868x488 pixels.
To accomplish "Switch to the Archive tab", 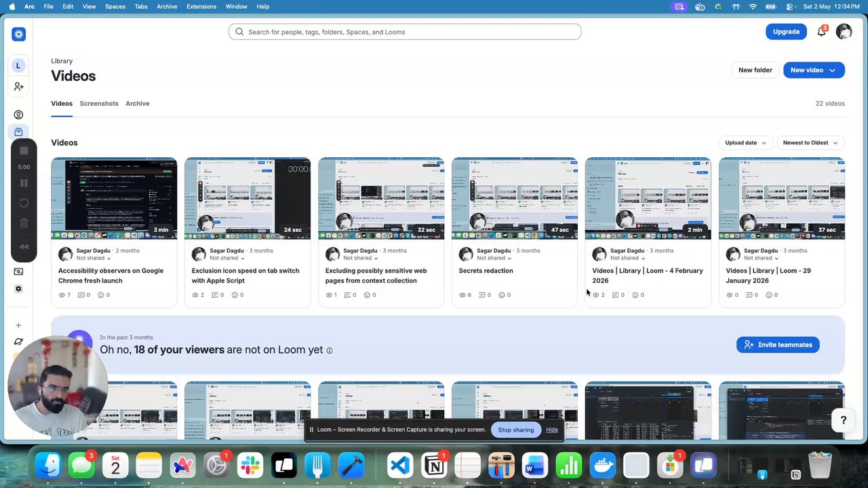I will (138, 104).
